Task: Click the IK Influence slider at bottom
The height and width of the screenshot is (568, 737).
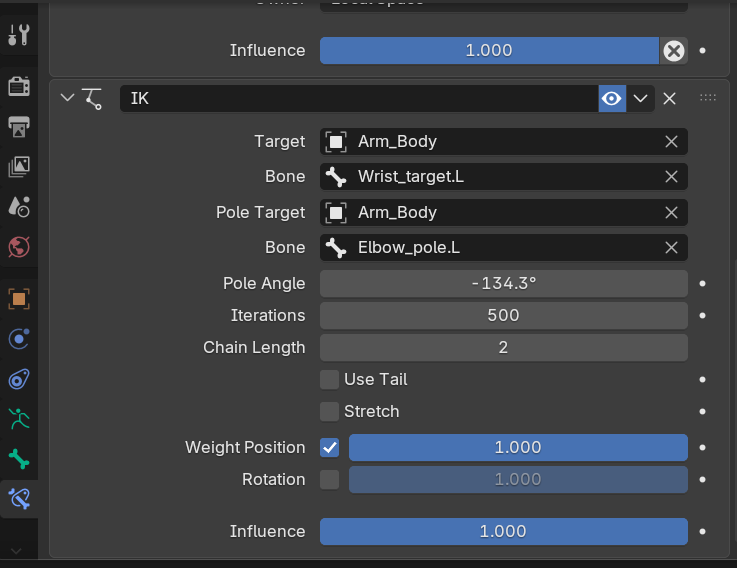Action: click(503, 531)
